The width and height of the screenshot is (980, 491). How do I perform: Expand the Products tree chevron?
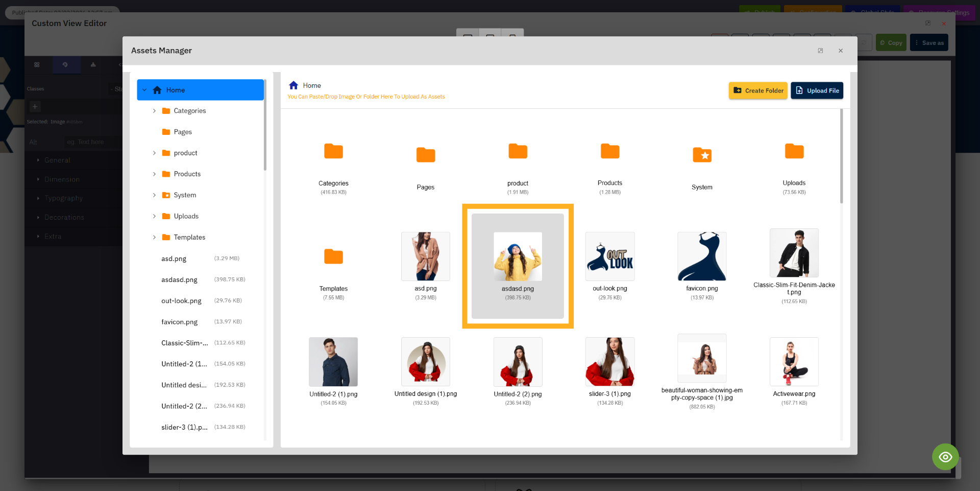click(x=155, y=174)
